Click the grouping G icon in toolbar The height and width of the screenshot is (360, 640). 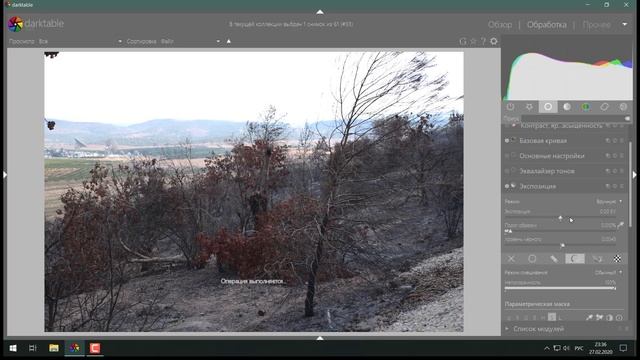[x=463, y=41]
